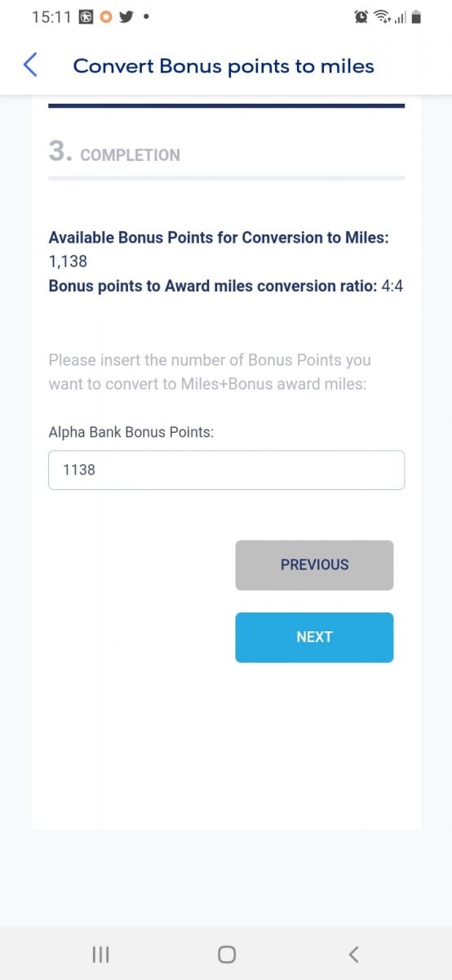Tap the Wi-Fi status icon
The image size is (452, 980).
pos(381,16)
